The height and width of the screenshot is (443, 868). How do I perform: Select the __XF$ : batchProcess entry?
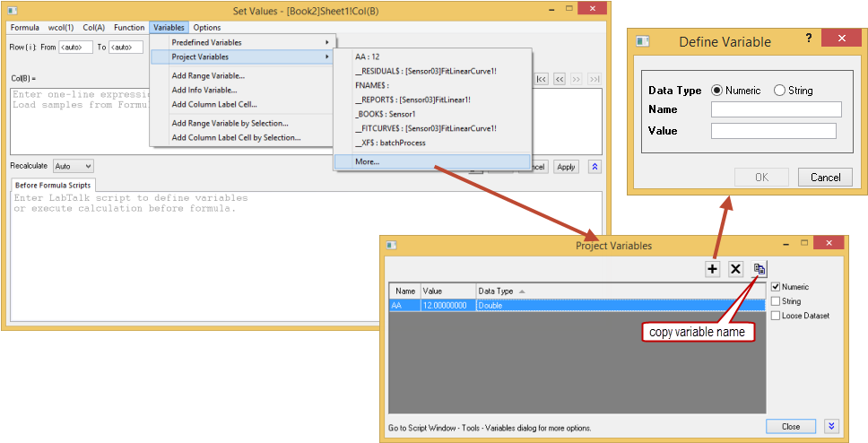click(x=432, y=143)
